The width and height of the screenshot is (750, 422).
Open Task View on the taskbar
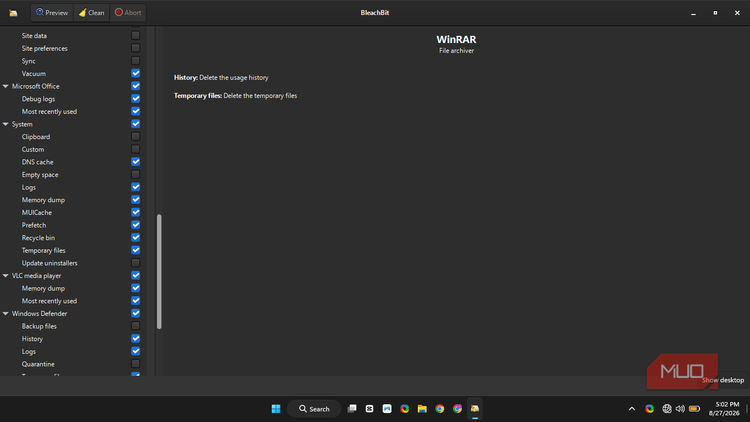352,409
